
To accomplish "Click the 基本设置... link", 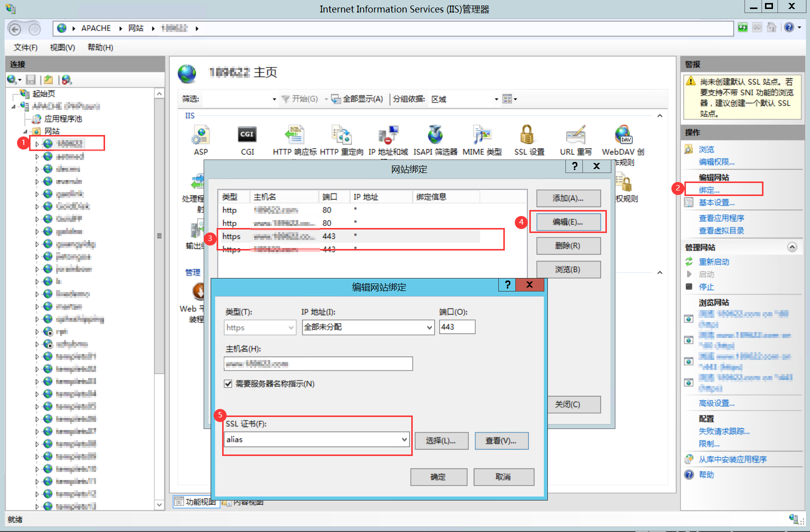I will click(716, 202).
